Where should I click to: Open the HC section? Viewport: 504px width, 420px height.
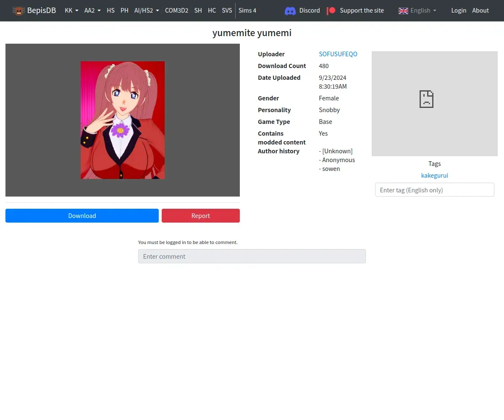click(x=212, y=10)
